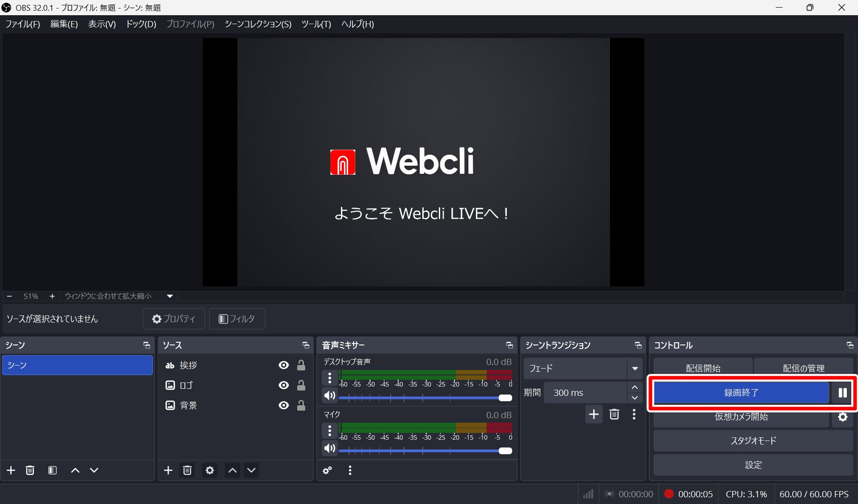Remove transition using trash icon
This screenshot has width=858, height=504.
coord(614,414)
